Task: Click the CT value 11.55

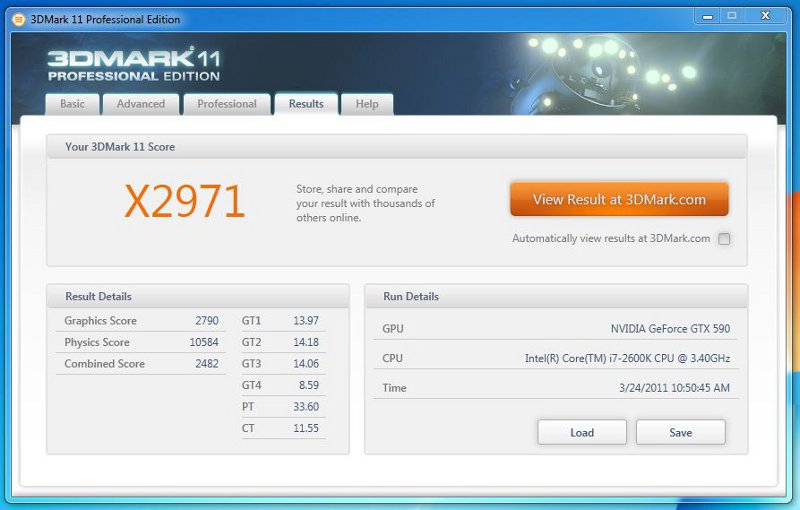Action: pyautogui.click(x=306, y=428)
